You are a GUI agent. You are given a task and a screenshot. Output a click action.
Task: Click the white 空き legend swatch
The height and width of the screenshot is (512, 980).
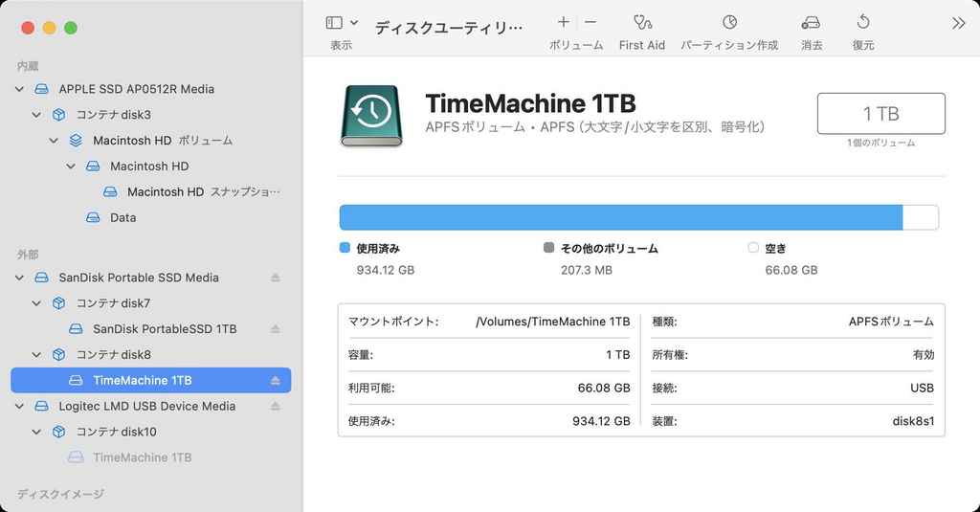click(753, 248)
